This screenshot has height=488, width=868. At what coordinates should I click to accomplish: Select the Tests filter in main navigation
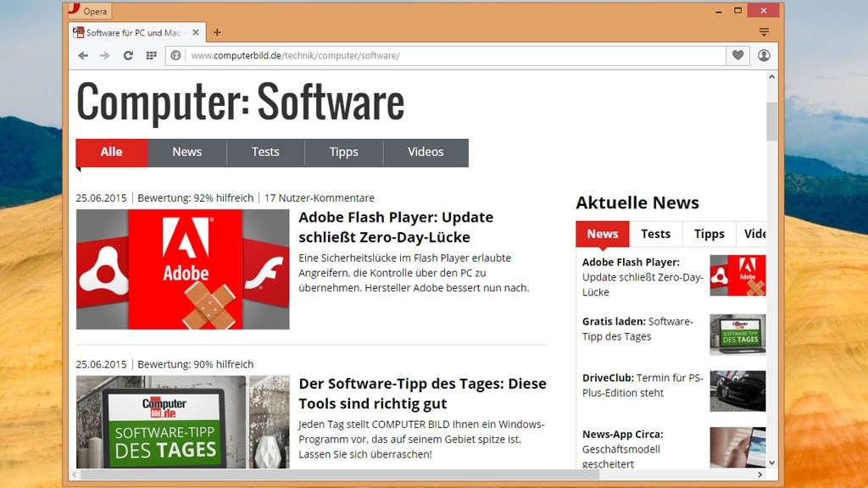265,152
